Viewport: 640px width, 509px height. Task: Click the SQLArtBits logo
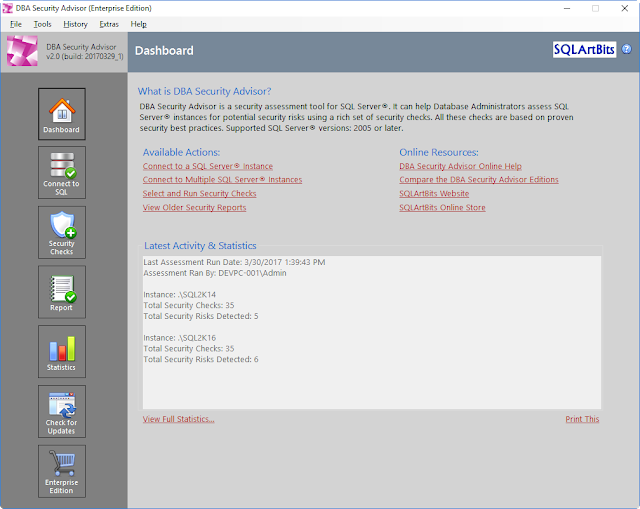coord(584,49)
